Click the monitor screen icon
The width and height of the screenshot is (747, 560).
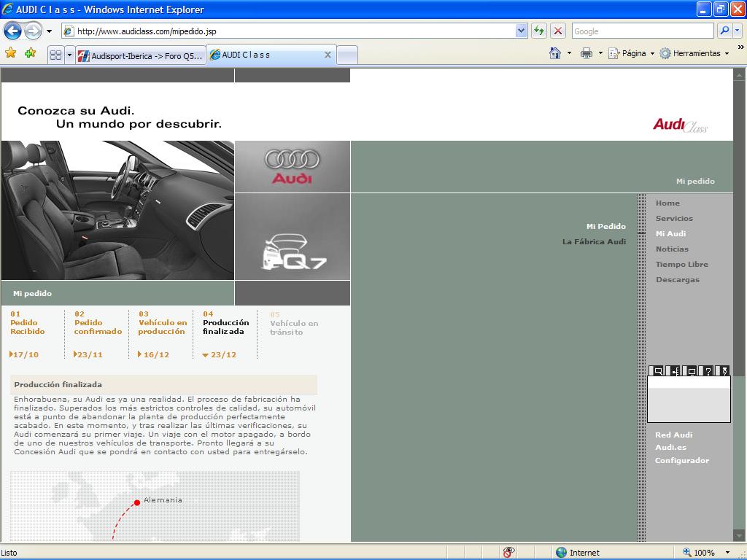(x=692, y=371)
